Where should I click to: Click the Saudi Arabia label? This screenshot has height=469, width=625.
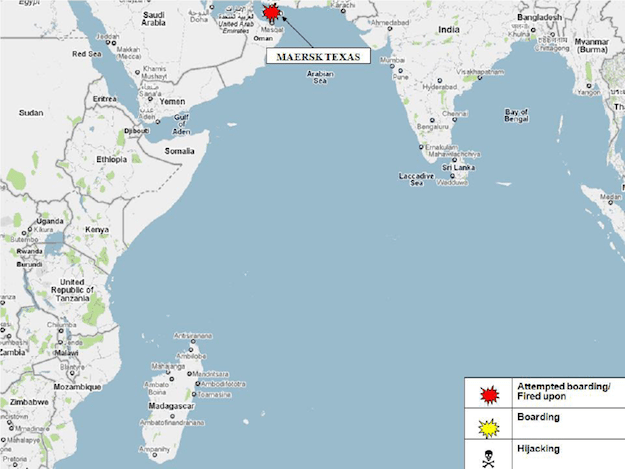(x=153, y=19)
